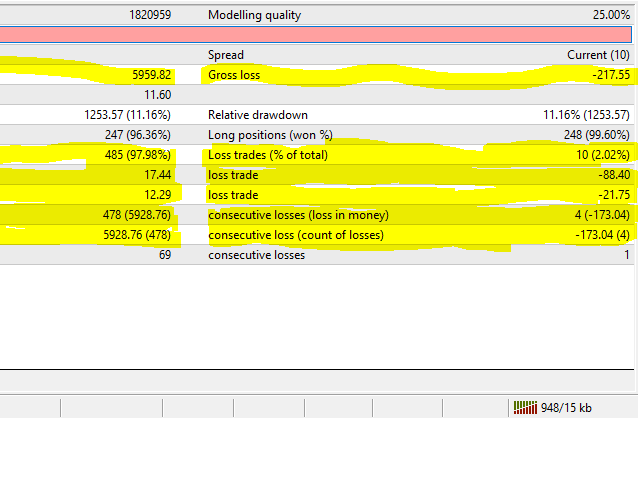Screen dimensions: 640x480
Task: Click Loss trades (% of total) label
Action: pos(268,155)
